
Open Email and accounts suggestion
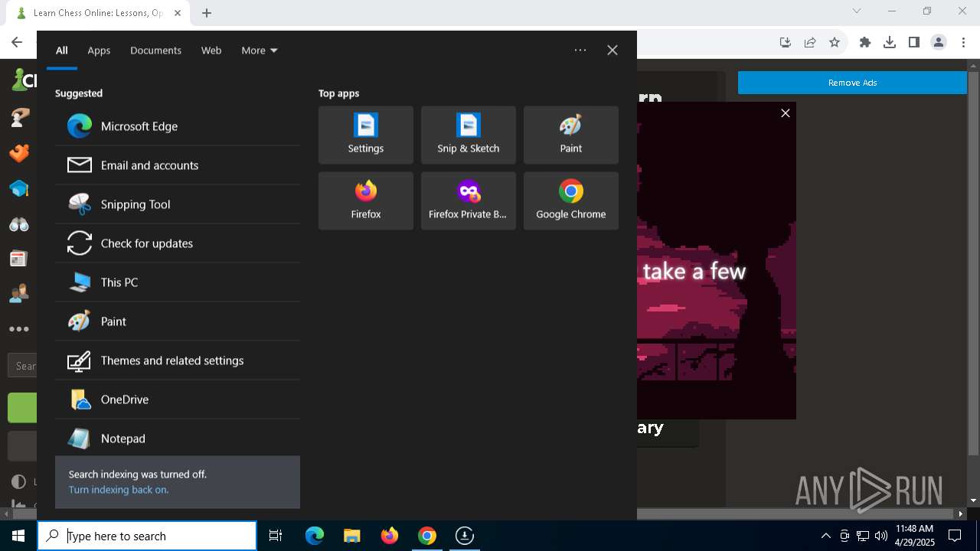click(178, 165)
